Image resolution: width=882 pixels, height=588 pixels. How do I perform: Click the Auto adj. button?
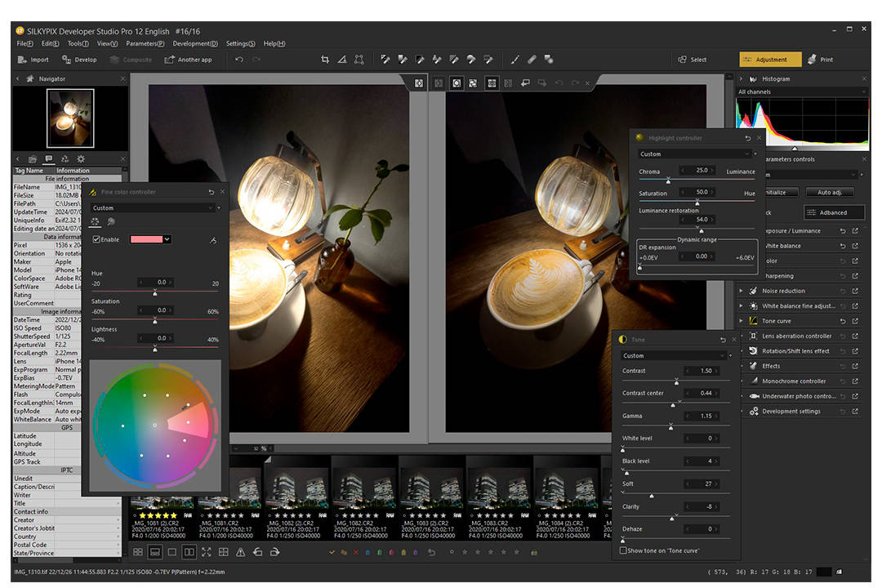(829, 193)
